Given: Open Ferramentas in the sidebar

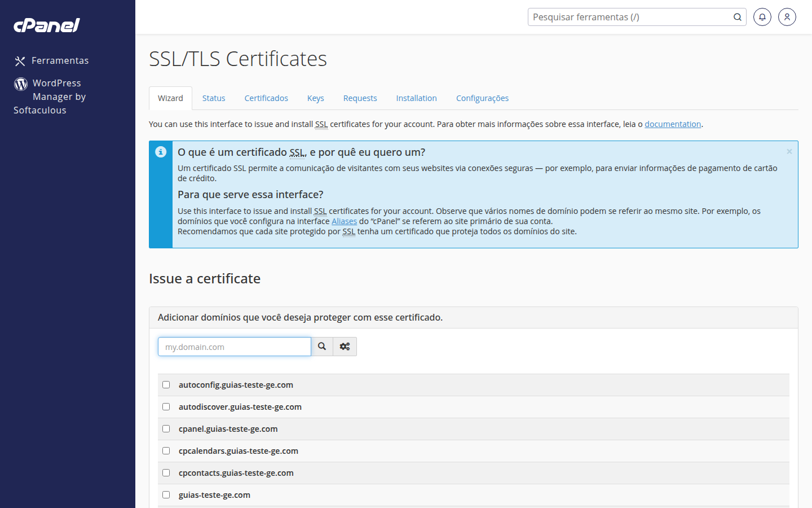Looking at the screenshot, I should (52, 60).
